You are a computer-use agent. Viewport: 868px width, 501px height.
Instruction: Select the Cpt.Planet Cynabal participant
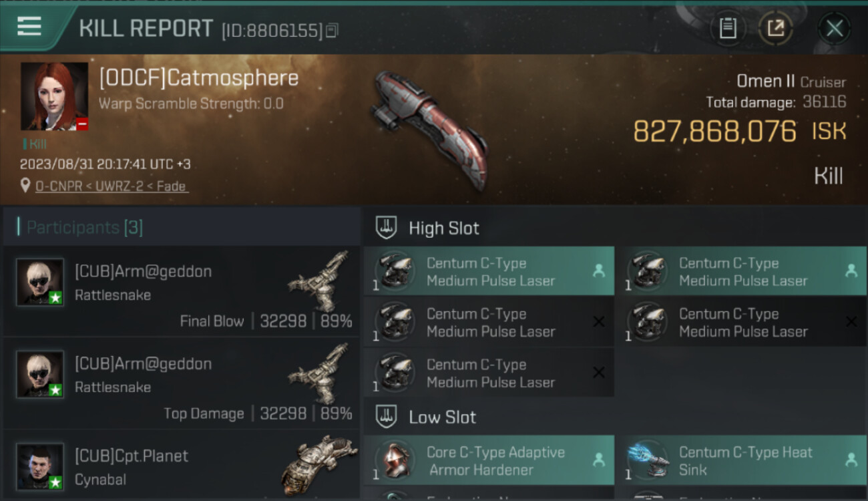[x=182, y=466]
